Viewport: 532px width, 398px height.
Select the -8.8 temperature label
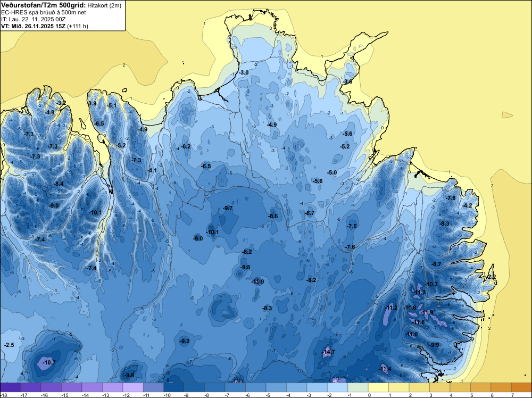(x=245, y=267)
